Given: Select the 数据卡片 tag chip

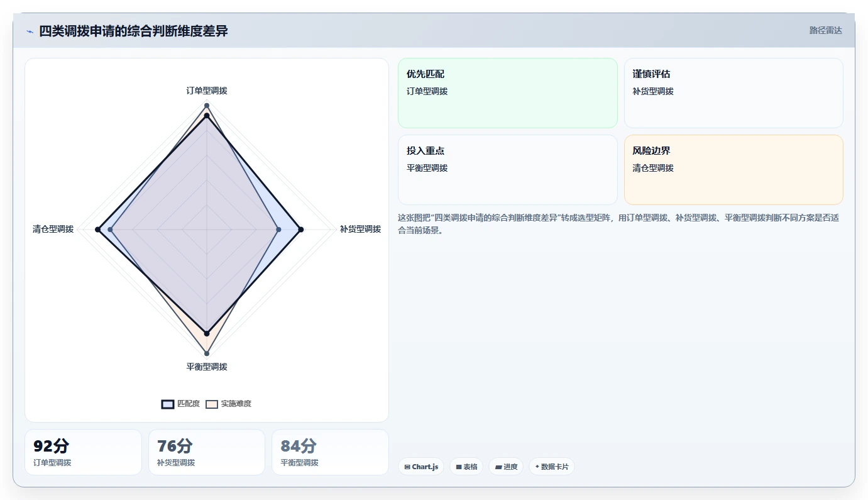Looking at the screenshot, I should pos(552,467).
